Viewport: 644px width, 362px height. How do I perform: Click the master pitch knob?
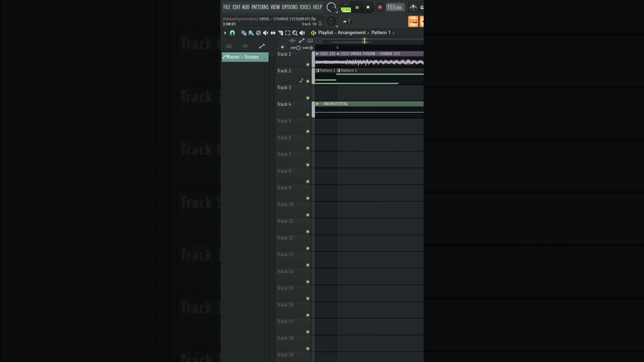click(x=331, y=21)
